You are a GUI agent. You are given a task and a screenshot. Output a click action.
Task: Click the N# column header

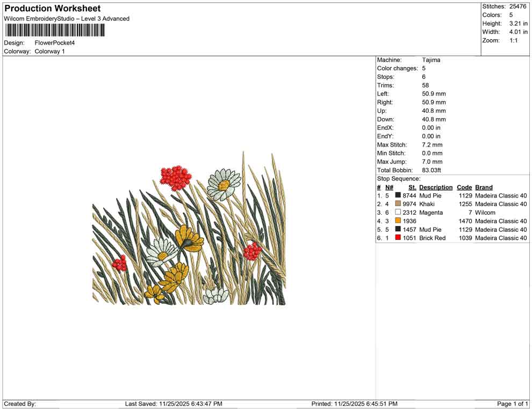click(389, 187)
